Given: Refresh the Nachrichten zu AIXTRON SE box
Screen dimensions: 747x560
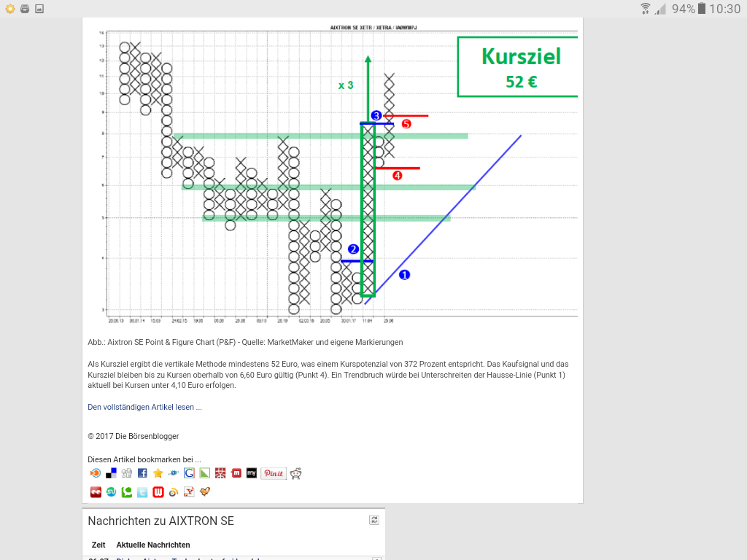Looking at the screenshot, I should pyautogui.click(x=374, y=520).
